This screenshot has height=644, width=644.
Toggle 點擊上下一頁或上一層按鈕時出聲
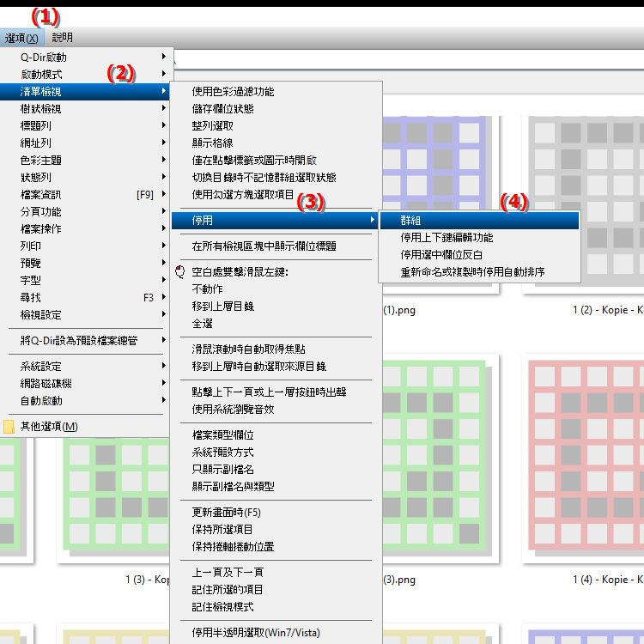276,392
